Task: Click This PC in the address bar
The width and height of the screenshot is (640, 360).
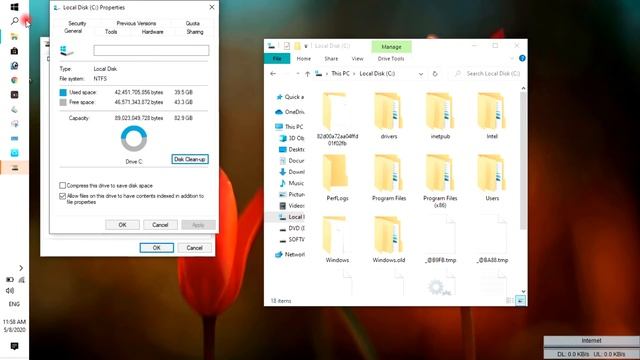Action: (340, 73)
